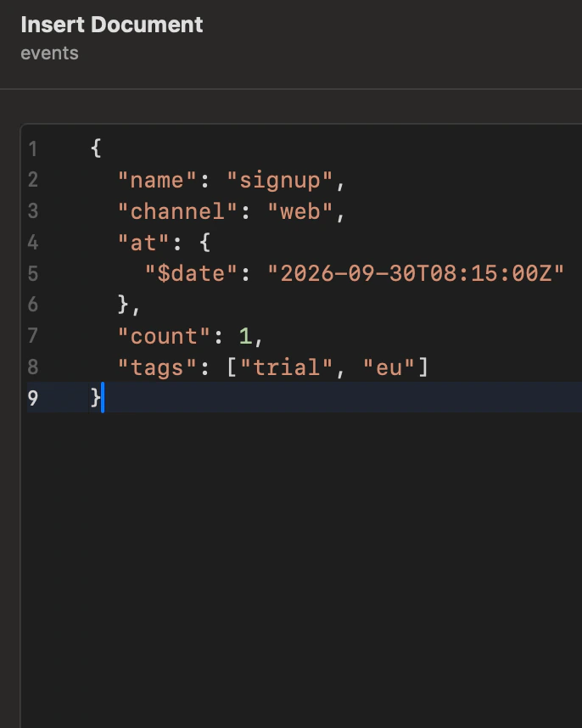
Task: Click the "count" key
Action: click(164, 336)
